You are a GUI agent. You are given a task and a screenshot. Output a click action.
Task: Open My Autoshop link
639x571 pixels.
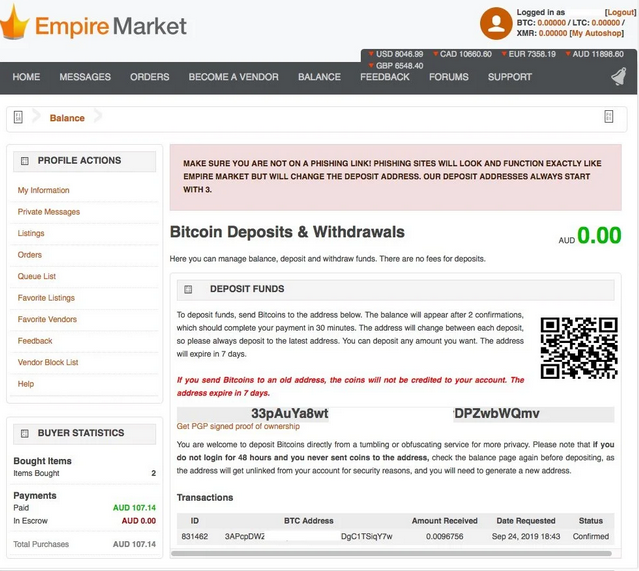coord(597,33)
